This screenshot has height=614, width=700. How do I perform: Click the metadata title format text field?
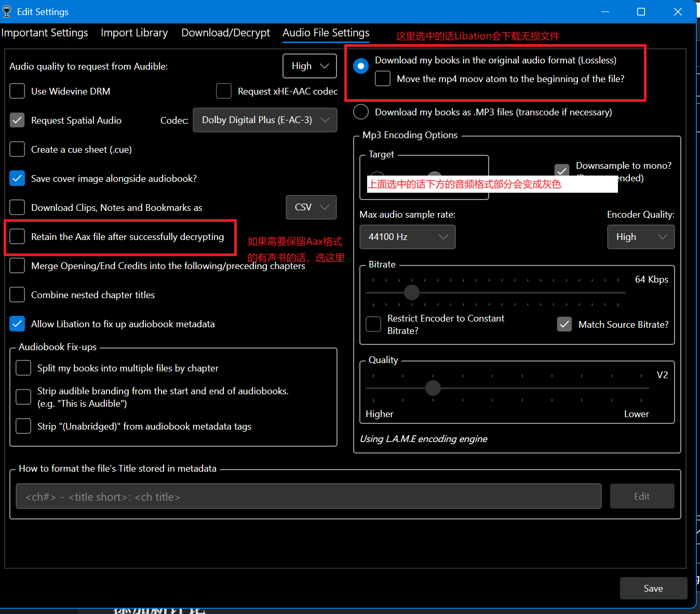[x=308, y=497]
